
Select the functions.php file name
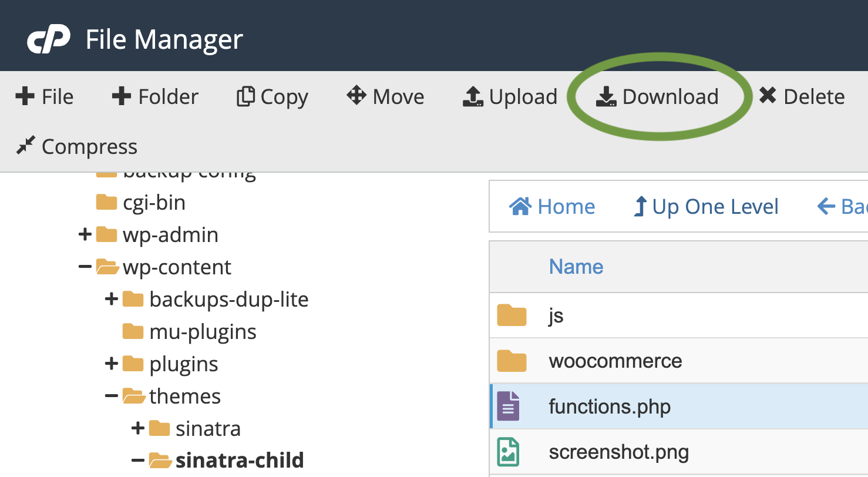coord(610,407)
